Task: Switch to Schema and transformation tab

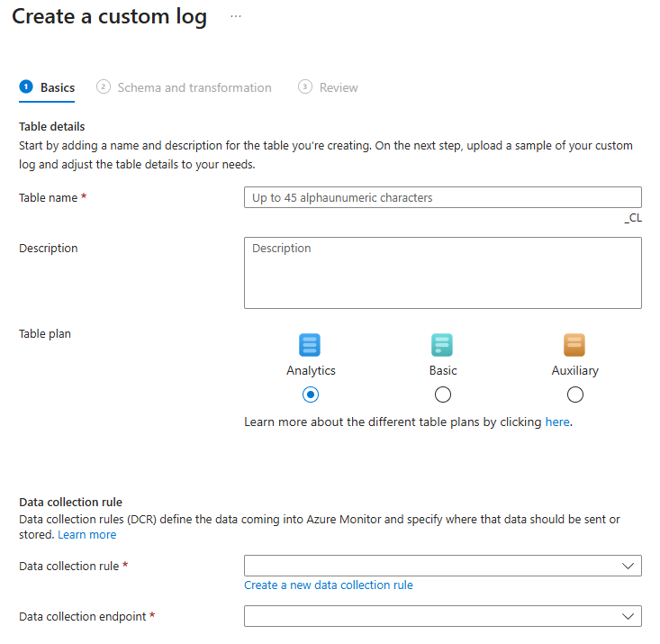Action: [194, 87]
